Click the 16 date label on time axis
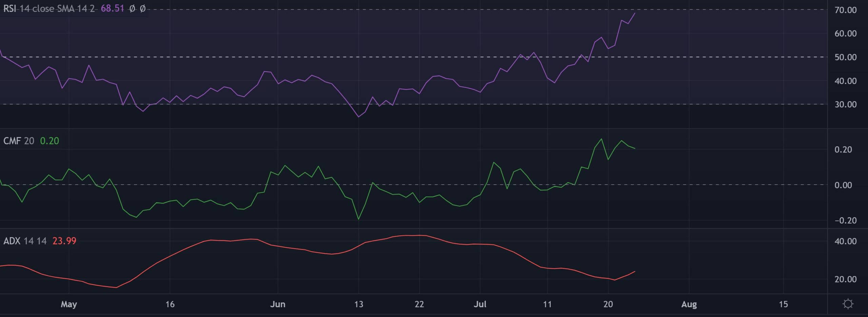This screenshot has height=317, width=868. click(170, 304)
